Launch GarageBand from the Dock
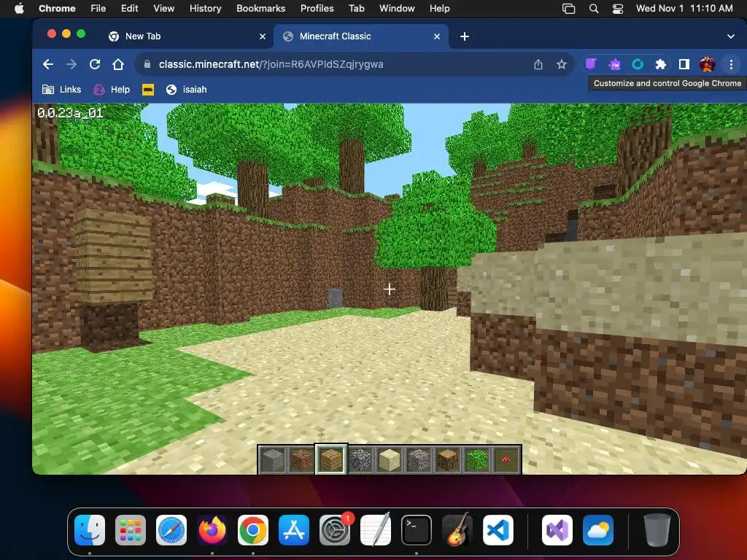Image resolution: width=747 pixels, height=560 pixels. coord(457,530)
